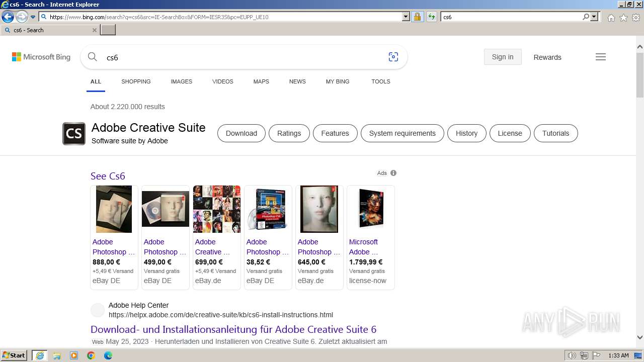Screen dimensions: 644x362
Task: Switch to the VIDEOS tab
Action: click(x=223, y=81)
